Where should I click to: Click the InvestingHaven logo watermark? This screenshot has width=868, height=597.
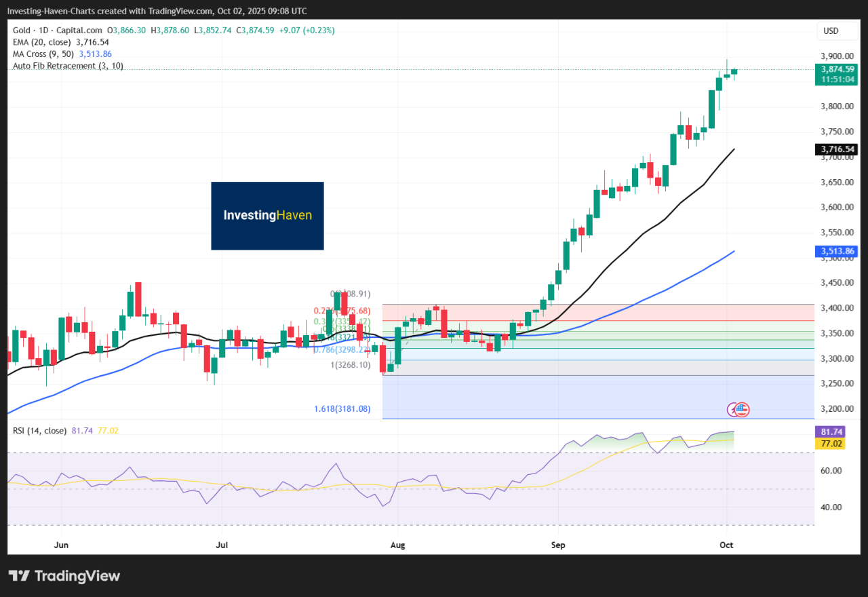(267, 216)
